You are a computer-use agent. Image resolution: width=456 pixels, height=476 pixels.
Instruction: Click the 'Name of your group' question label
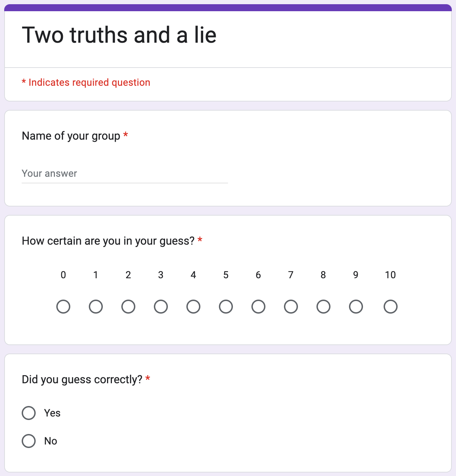71,136
